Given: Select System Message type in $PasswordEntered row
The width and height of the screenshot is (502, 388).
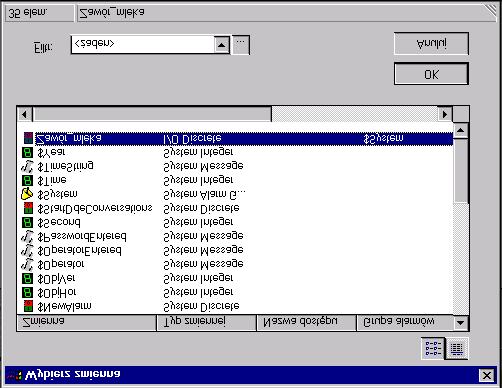Looking at the screenshot, I should [203, 236].
